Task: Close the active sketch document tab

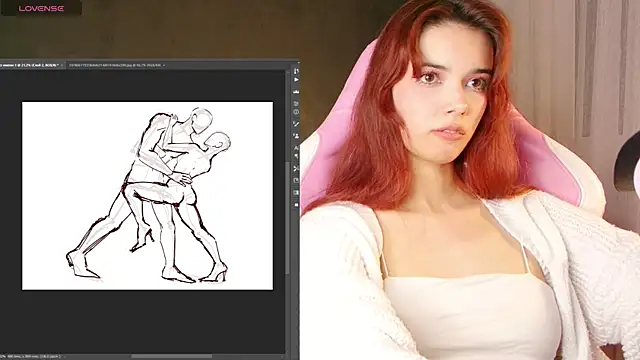Action: [x=62, y=65]
